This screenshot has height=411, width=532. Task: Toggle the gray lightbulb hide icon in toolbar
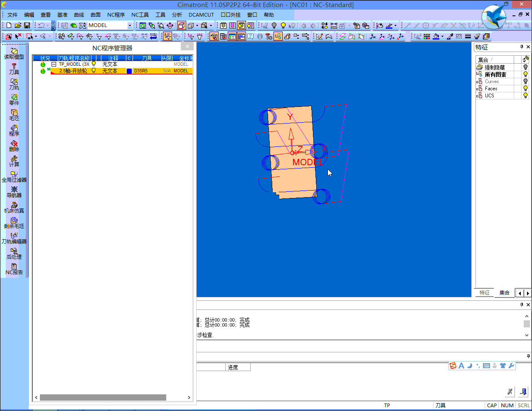[274, 25]
